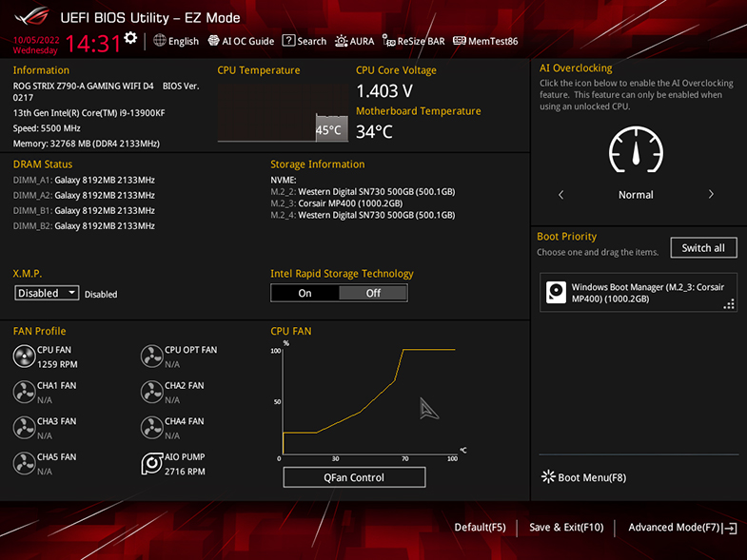This screenshot has width=747, height=560.
Task: Click the CHA5 FAN icon
Action: pyautogui.click(x=24, y=463)
